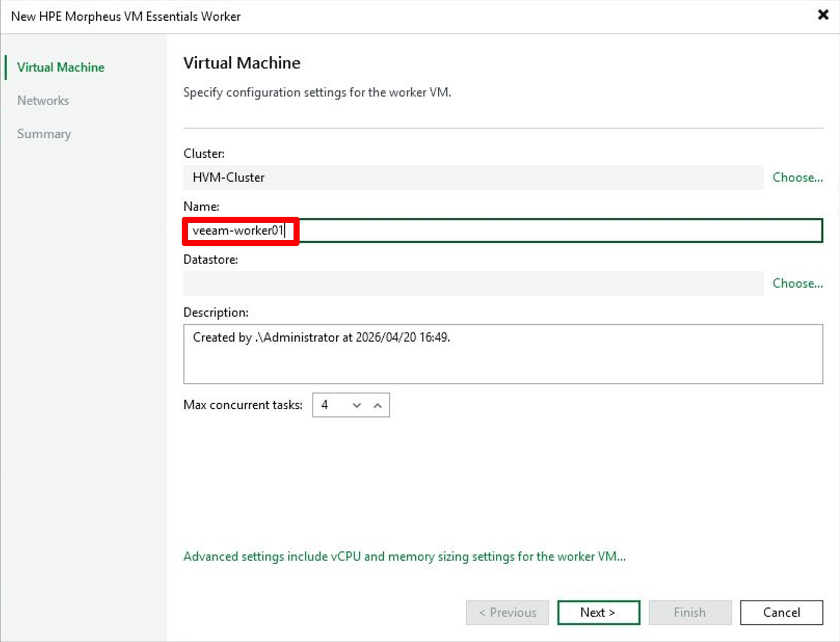Viewport: 840px width, 642px height.
Task: Open the Summary wizard step
Action: click(x=44, y=134)
